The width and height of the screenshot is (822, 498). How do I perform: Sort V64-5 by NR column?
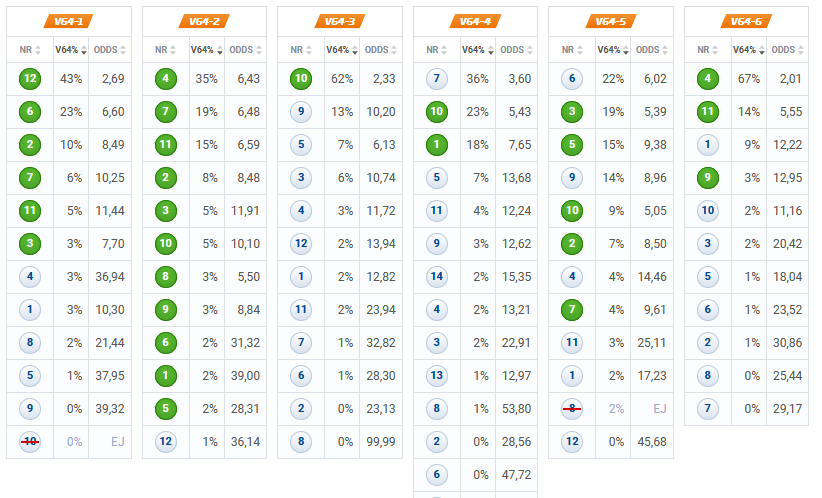(x=572, y=50)
